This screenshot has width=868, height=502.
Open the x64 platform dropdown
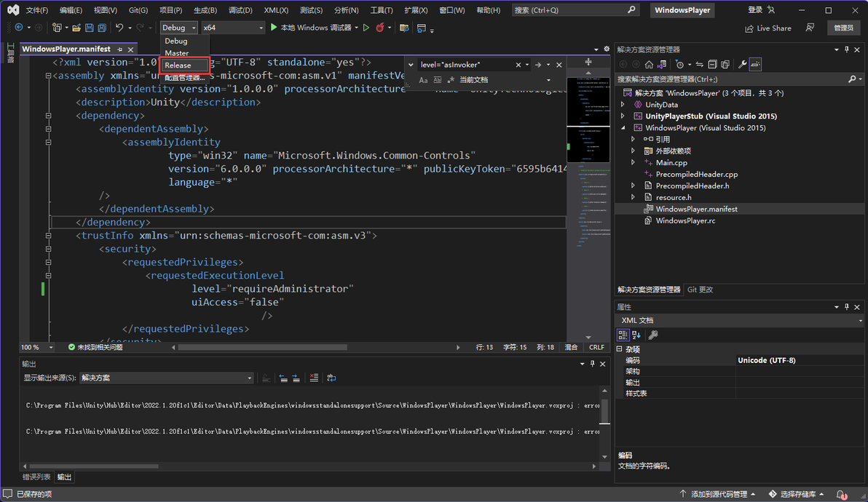[x=232, y=28]
